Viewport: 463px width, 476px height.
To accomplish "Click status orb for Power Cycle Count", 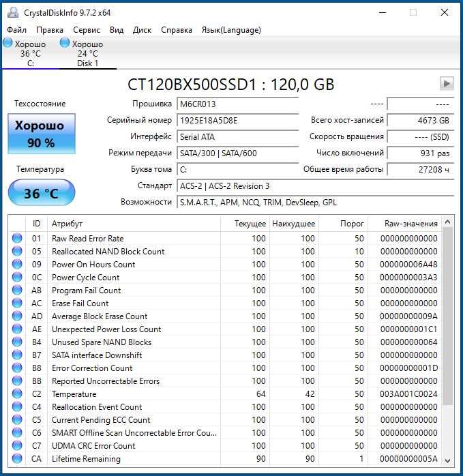I will pos(17,277).
